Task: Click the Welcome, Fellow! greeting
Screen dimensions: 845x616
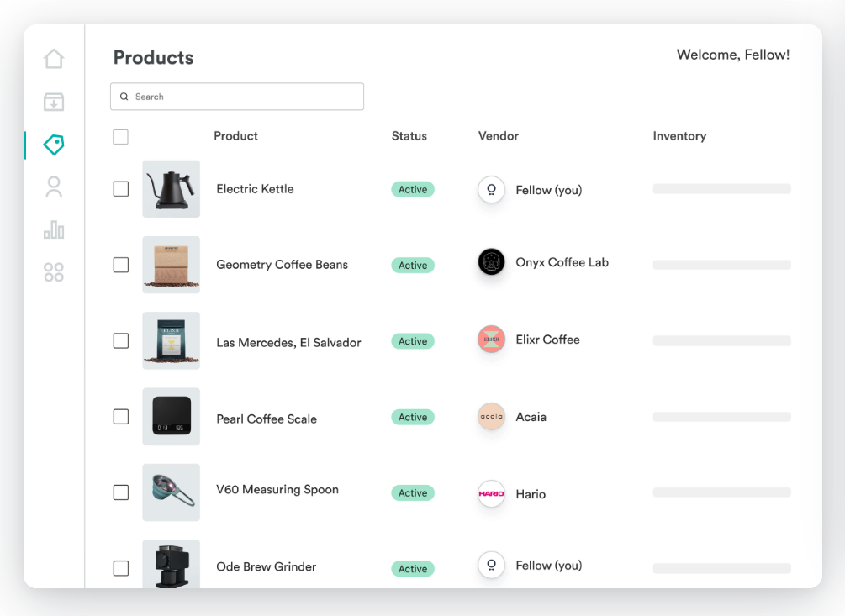Action: tap(733, 55)
